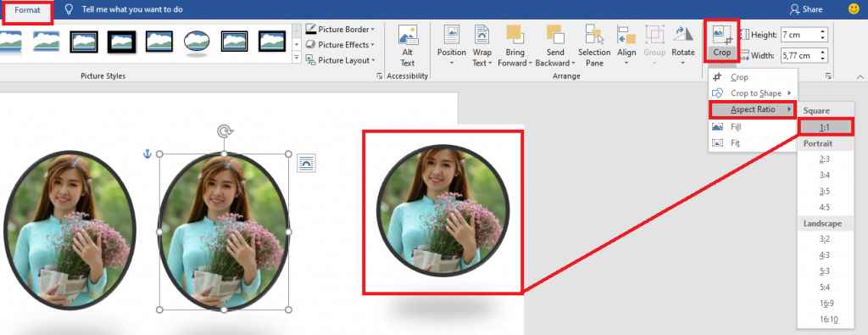Screen dimensions: 868x335
Task: Open the Crop to Shape submenu
Action: click(x=753, y=93)
